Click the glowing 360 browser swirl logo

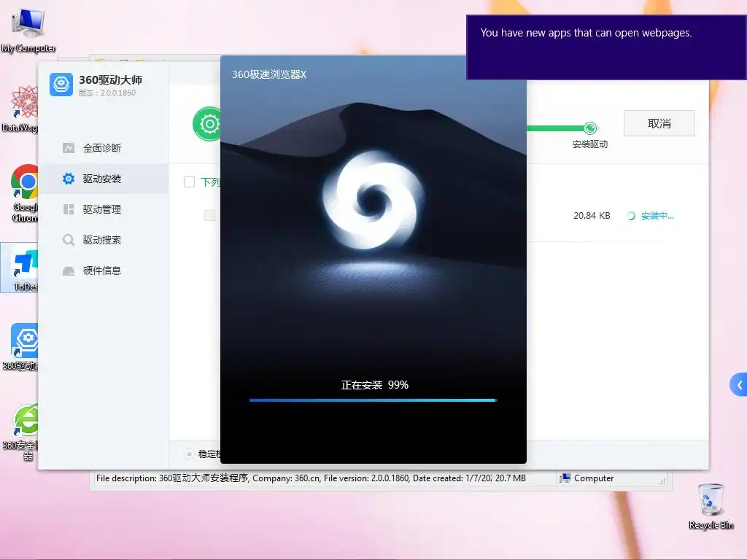click(373, 200)
